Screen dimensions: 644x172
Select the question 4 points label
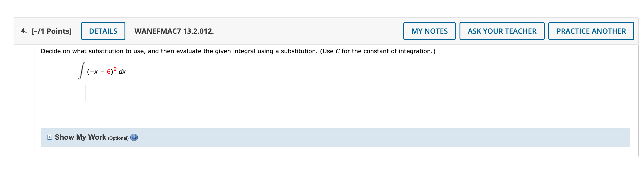52,31
